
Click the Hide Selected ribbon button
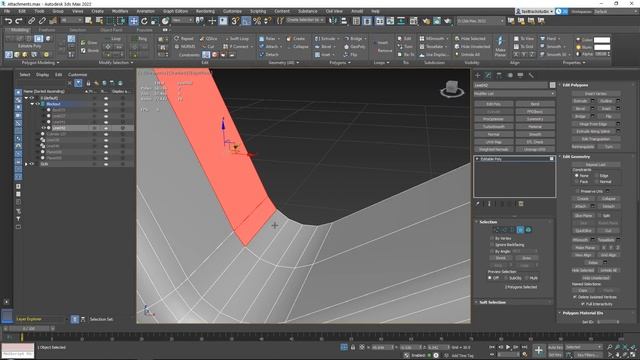tap(470, 38)
